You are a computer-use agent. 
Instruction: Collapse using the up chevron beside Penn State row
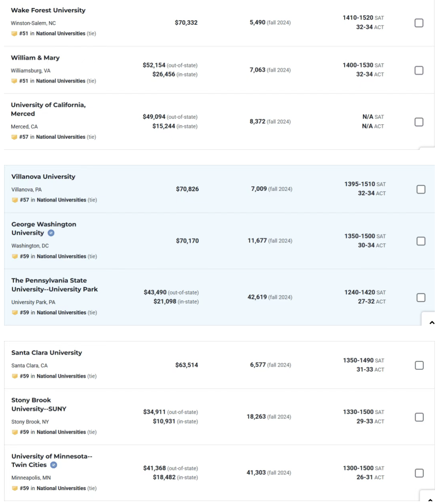tap(432, 323)
